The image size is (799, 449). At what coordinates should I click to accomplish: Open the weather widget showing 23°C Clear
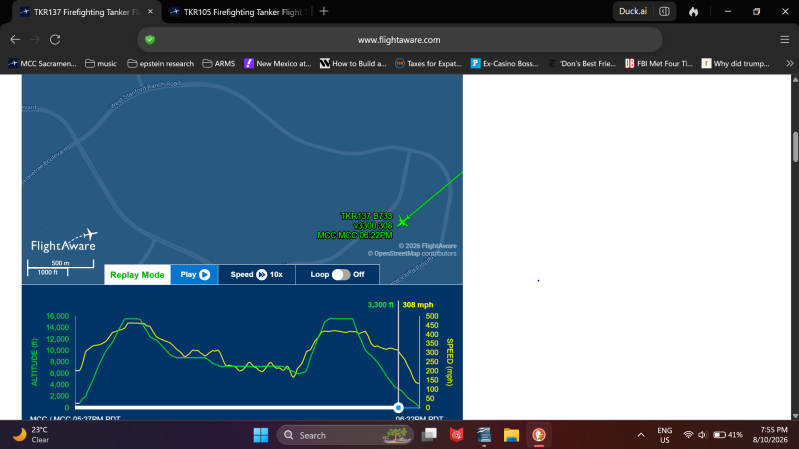[32, 435]
